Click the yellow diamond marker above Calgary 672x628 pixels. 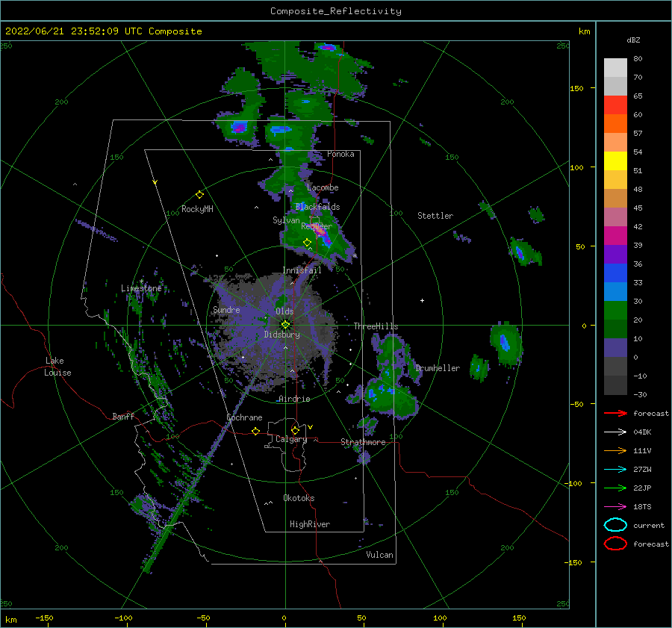(295, 430)
